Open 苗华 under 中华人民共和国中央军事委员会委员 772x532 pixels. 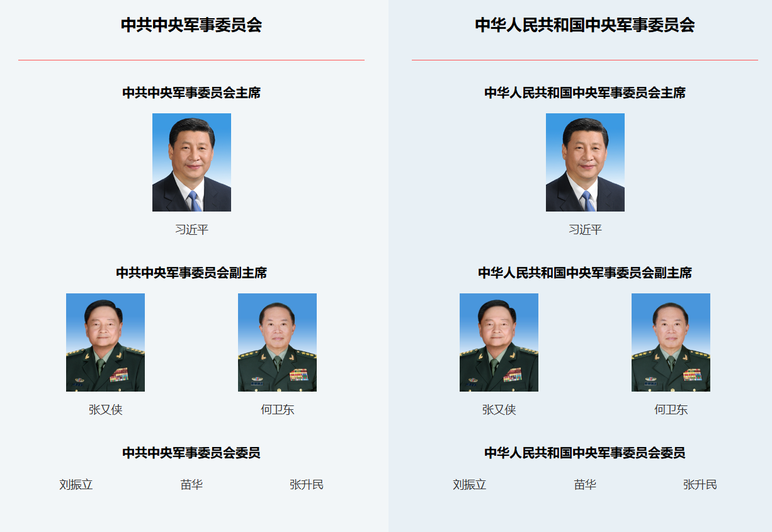point(585,485)
